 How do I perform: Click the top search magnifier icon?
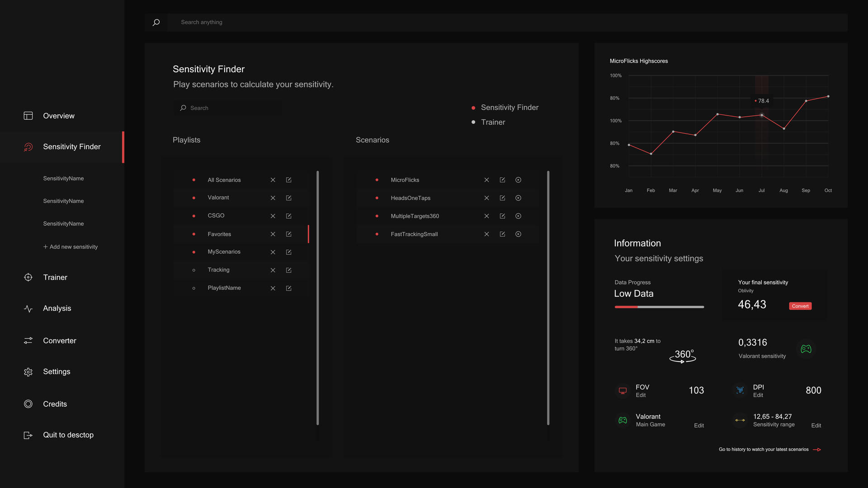(x=156, y=22)
